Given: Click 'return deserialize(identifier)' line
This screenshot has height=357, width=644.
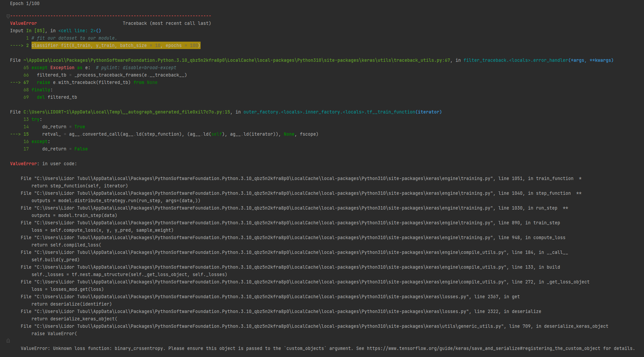Looking at the screenshot, I should click(72, 304).
